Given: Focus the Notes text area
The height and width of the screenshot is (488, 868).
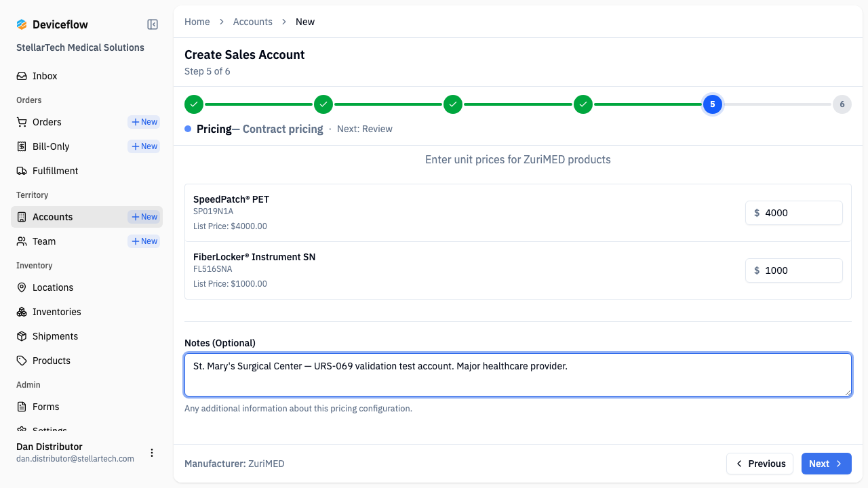Looking at the screenshot, I should pos(518,375).
